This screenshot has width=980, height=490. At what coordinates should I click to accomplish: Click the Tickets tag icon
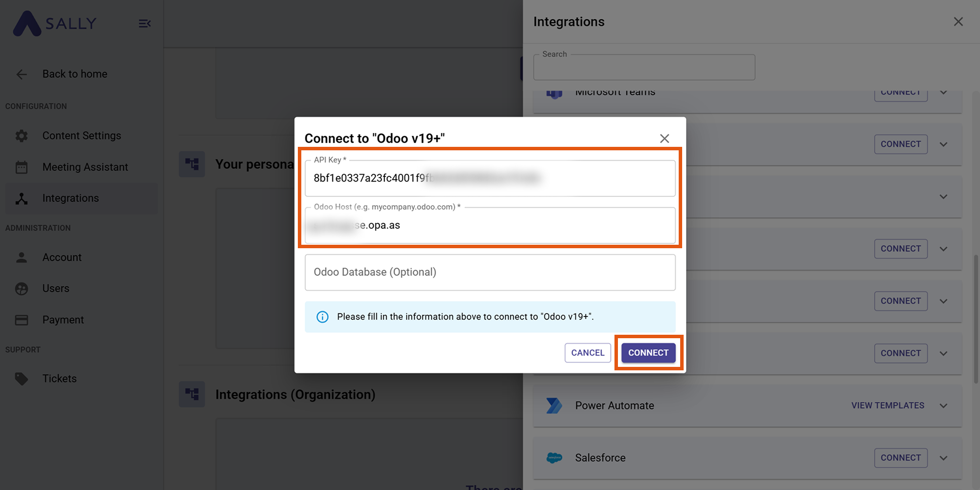click(21, 378)
